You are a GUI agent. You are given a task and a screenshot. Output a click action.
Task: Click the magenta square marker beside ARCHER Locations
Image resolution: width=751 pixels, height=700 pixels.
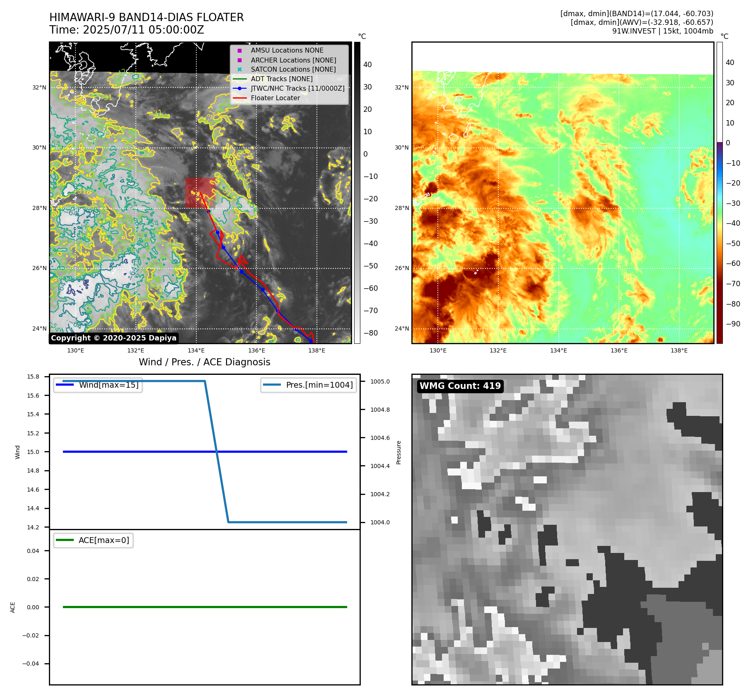(x=239, y=60)
